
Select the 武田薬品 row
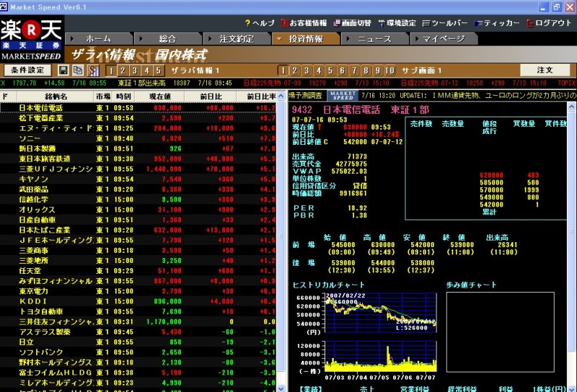click(x=138, y=190)
